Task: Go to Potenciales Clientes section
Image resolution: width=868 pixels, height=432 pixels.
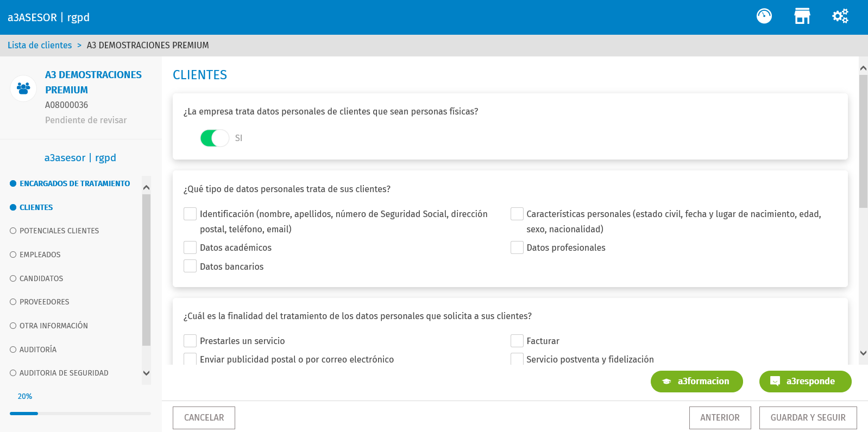Action: [54, 231]
